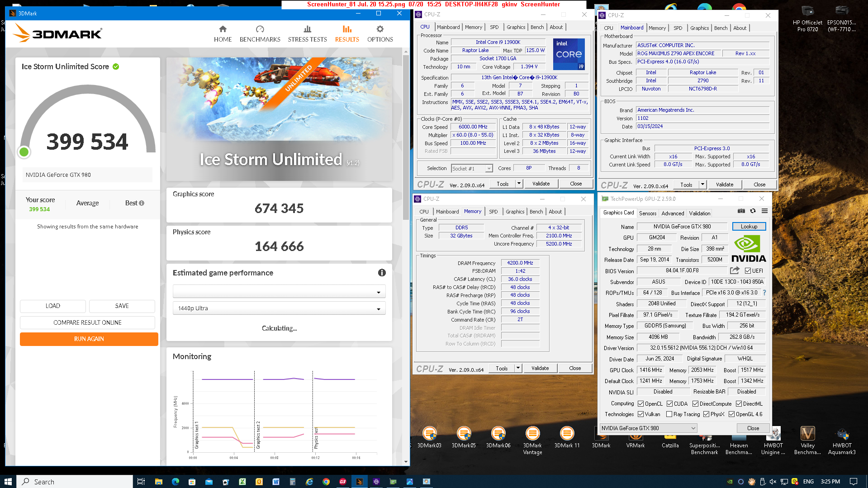Click the taskbar Search box
Image resolution: width=868 pixels, height=488 pixels.
75,482
